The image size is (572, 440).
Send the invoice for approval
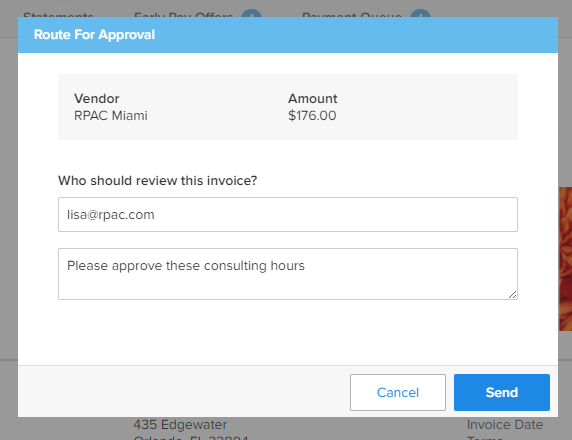click(502, 392)
